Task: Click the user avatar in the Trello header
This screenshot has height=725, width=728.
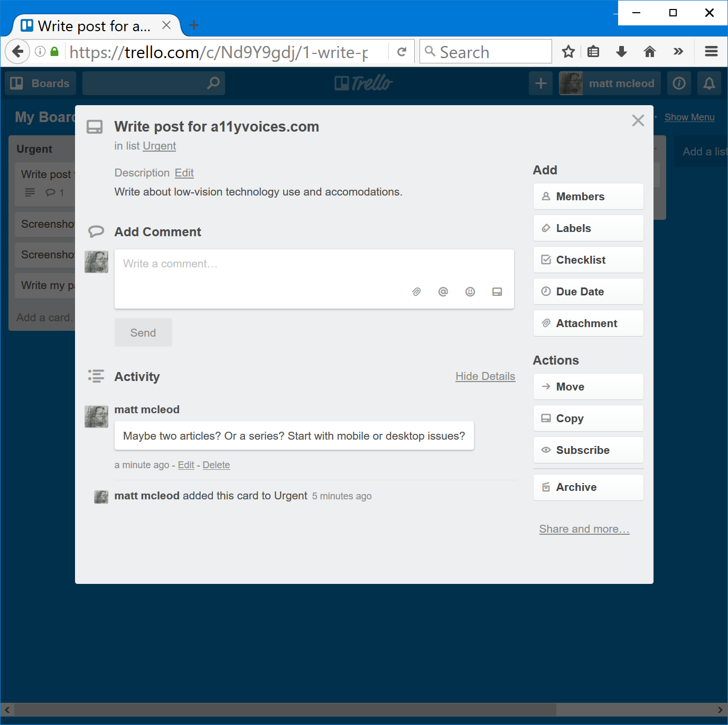Action: point(571,83)
